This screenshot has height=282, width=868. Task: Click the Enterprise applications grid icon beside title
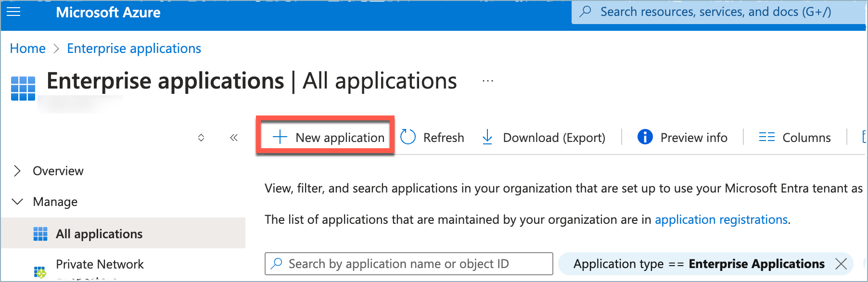tap(23, 89)
